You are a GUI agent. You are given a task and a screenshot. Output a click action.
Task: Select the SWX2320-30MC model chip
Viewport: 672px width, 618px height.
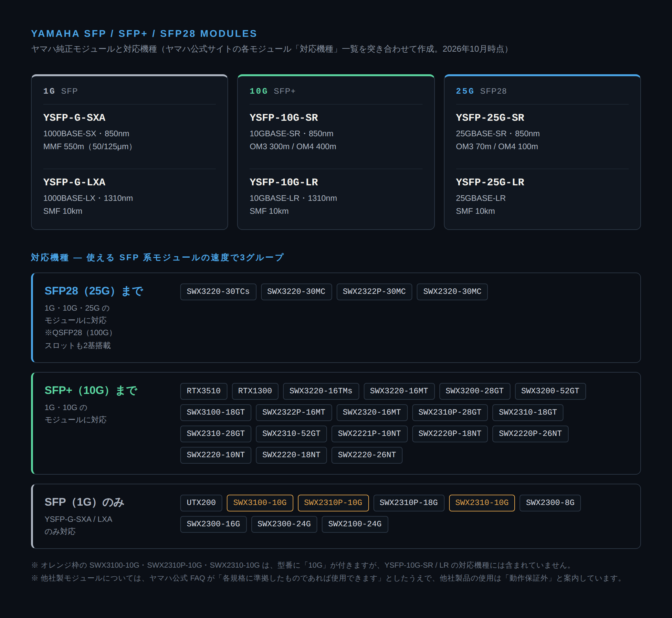pos(452,292)
